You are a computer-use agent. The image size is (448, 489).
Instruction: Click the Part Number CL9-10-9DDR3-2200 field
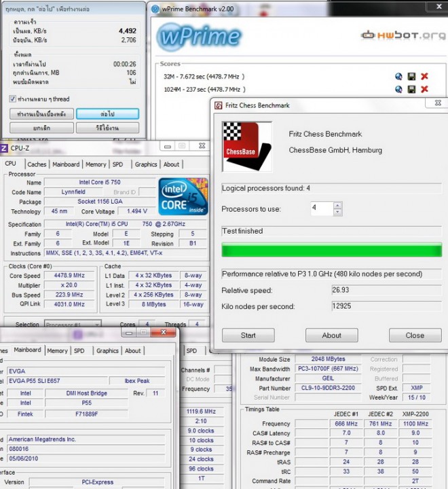(x=328, y=388)
